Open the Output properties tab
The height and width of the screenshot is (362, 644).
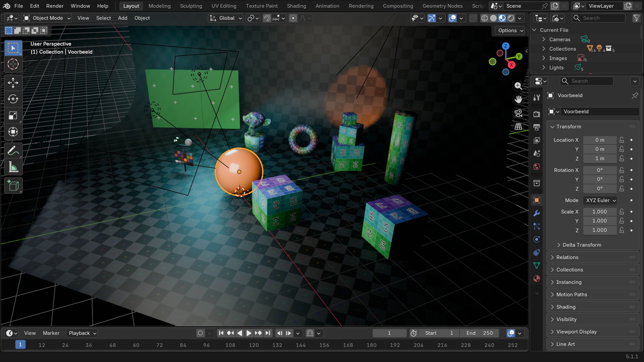click(x=537, y=127)
